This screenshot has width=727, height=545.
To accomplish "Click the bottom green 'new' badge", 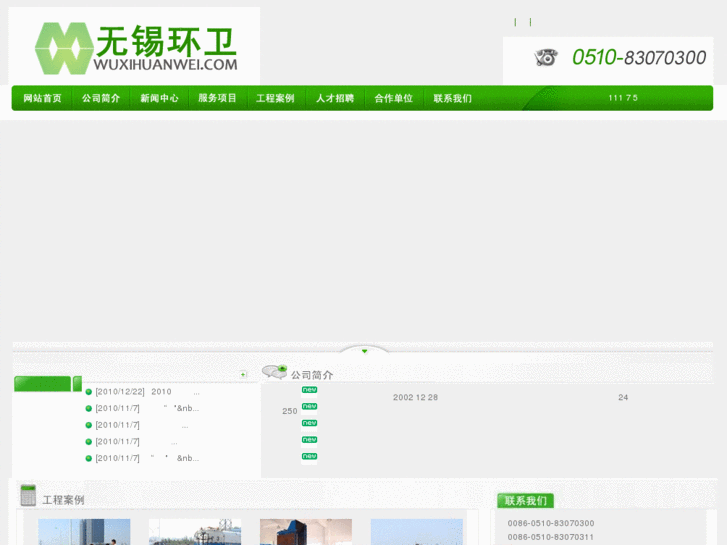I will pos(309,456).
